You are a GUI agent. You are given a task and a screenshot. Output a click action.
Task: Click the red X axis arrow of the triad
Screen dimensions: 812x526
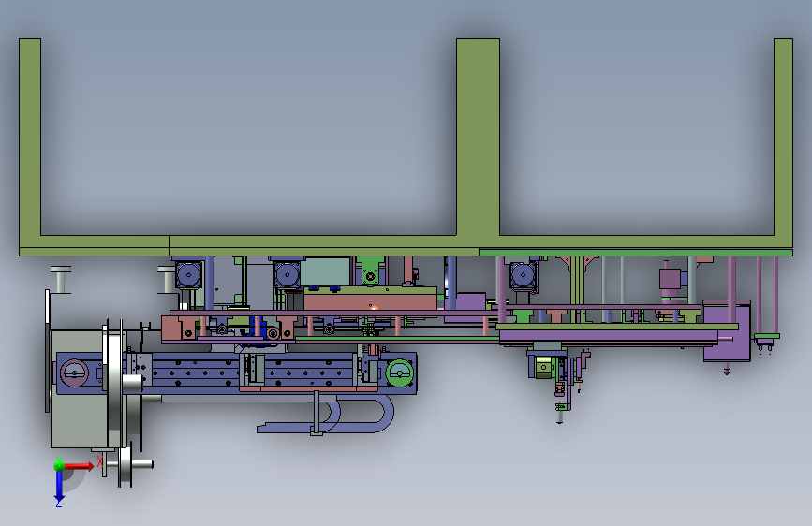(79, 466)
